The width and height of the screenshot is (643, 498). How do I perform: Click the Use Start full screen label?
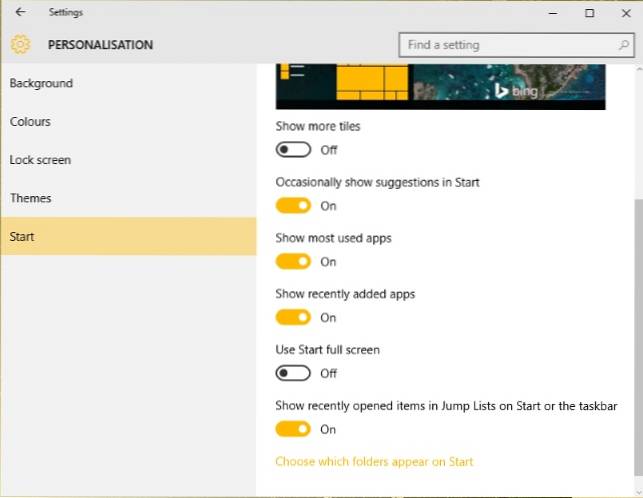click(327, 350)
